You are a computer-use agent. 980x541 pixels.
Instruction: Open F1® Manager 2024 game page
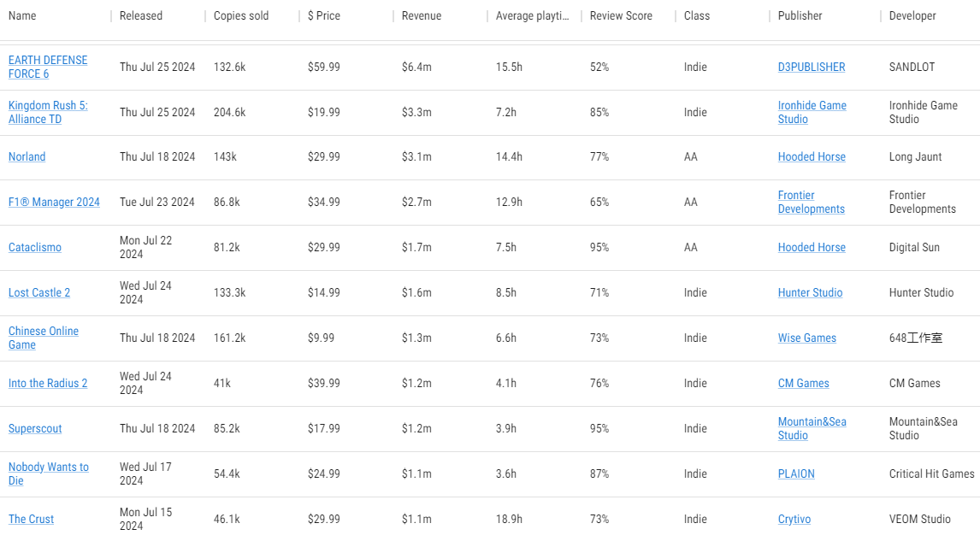pos(54,202)
